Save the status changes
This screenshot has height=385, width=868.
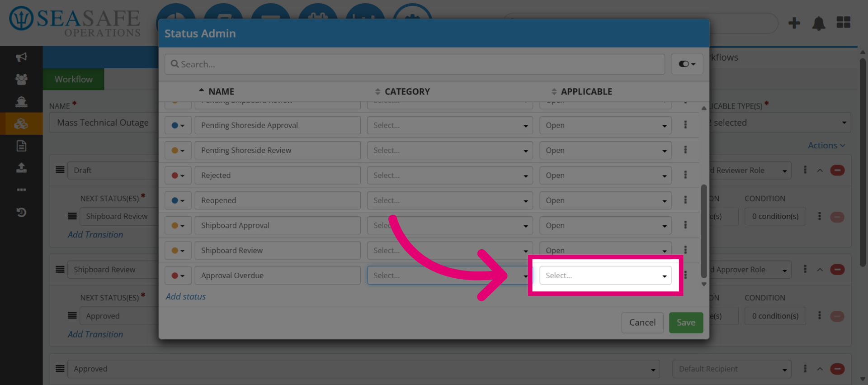pyautogui.click(x=686, y=323)
